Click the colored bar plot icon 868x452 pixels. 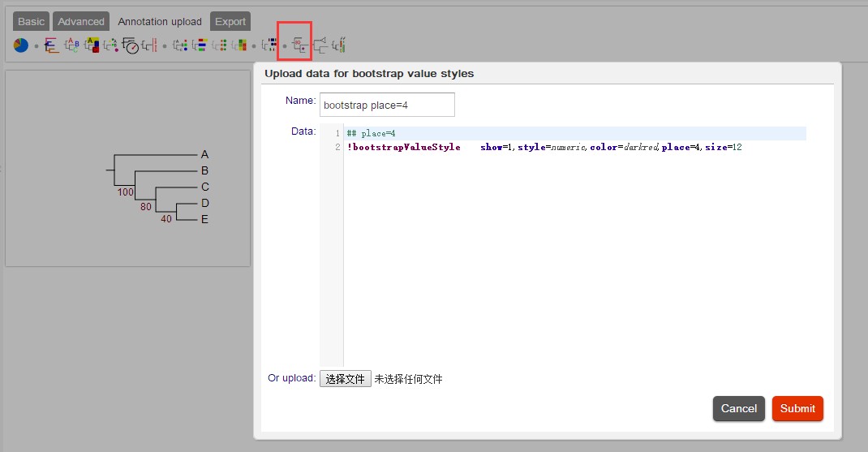coord(199,45)
